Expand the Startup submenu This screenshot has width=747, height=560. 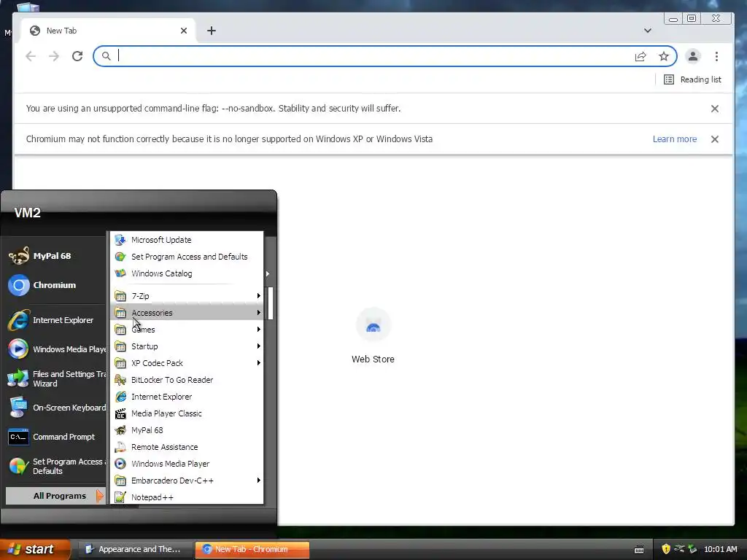187,346
